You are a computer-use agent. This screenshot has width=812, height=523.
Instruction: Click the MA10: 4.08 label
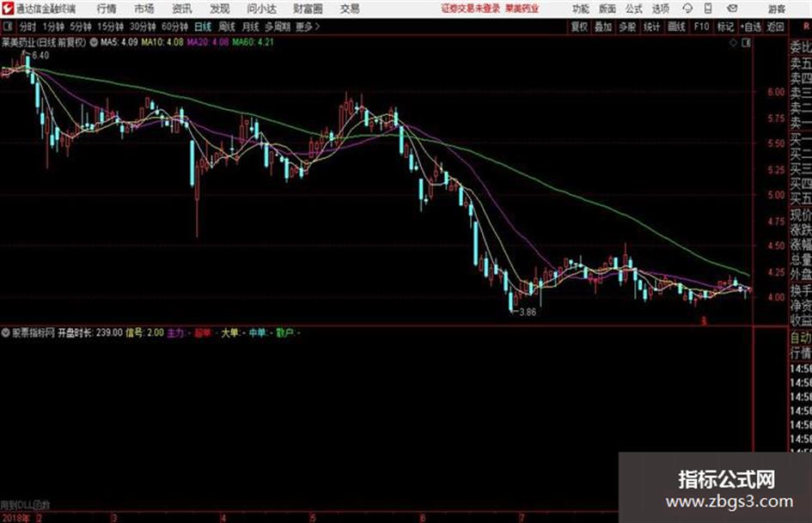(x=162, y=42)
